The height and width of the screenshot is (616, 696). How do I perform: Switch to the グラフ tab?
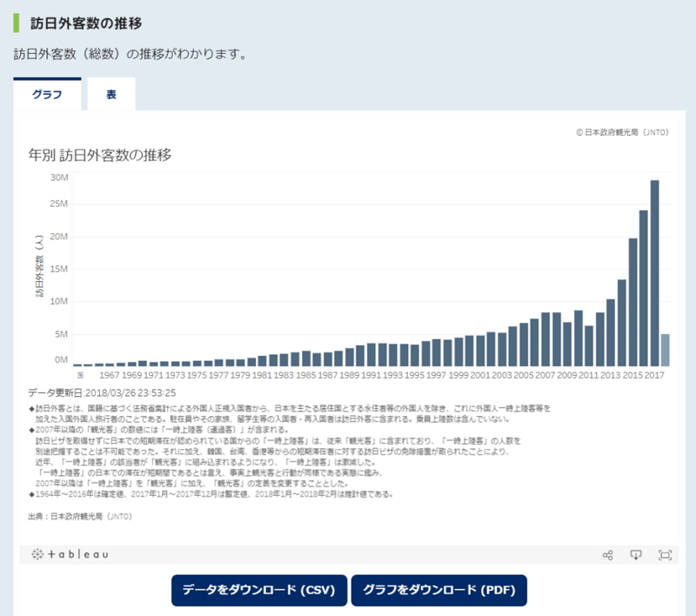[47, 94]
